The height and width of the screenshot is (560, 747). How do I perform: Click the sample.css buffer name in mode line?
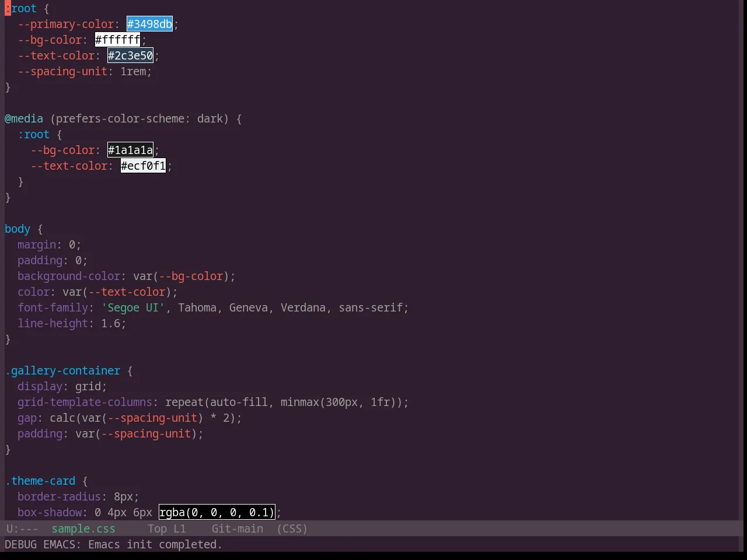pos(83,528)
